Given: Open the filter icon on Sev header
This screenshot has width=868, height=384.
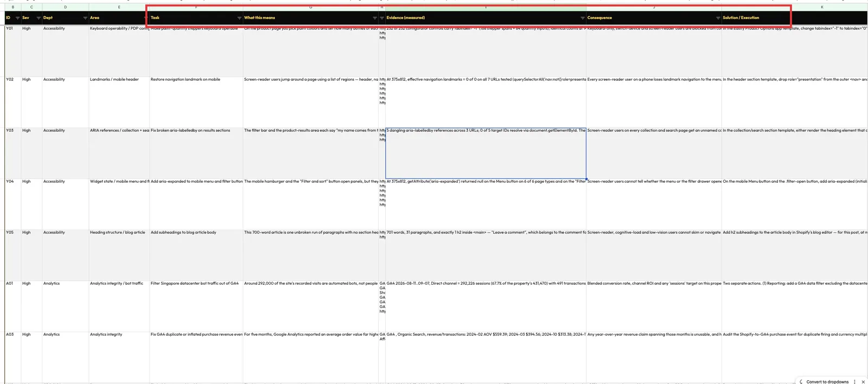Looking at the screenshot, I should pyautogui.click(x=39, y=18).
